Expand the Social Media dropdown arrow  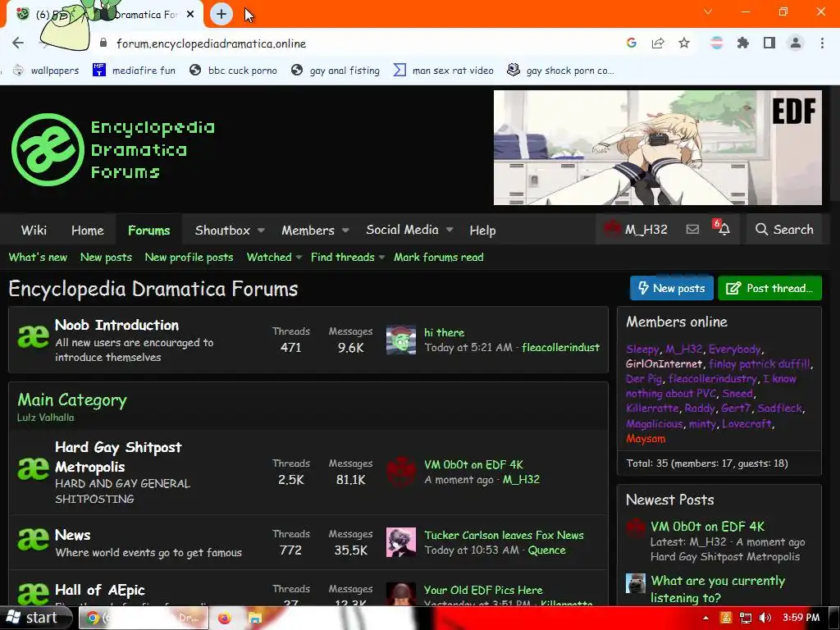coord(450,230)
